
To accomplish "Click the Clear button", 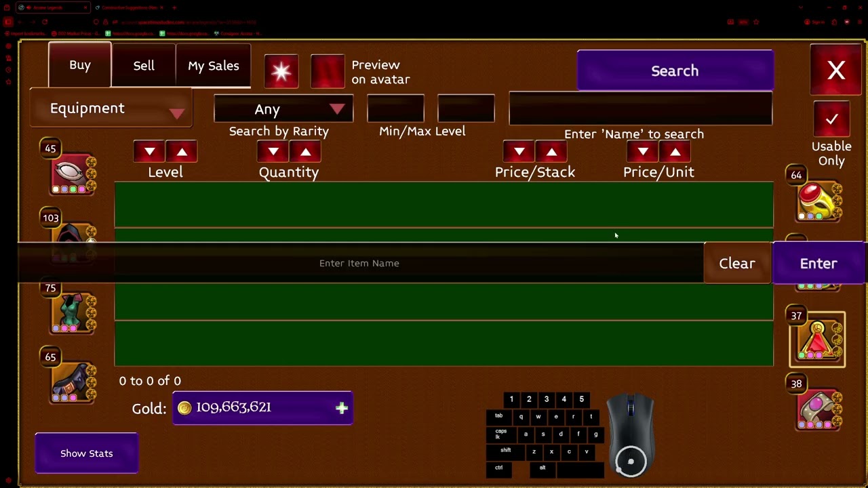I will pyautogui.click(x=737, y=263).
